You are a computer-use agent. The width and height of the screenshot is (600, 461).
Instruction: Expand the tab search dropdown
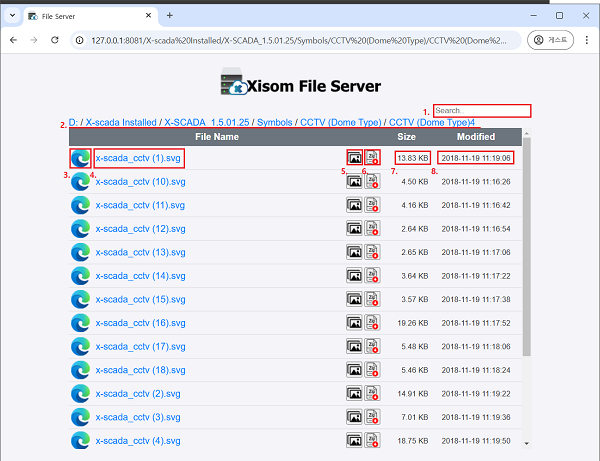12,16
